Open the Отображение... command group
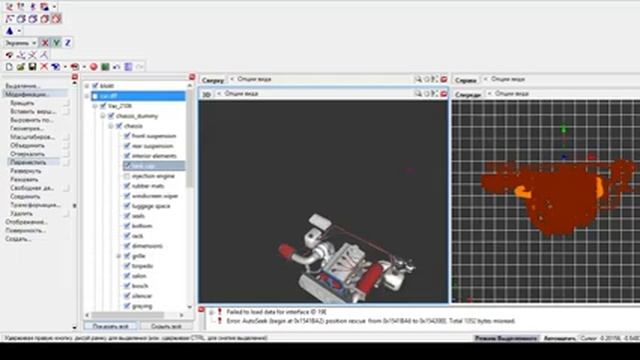Screen dimensions: 640x360 coord(26,222)
